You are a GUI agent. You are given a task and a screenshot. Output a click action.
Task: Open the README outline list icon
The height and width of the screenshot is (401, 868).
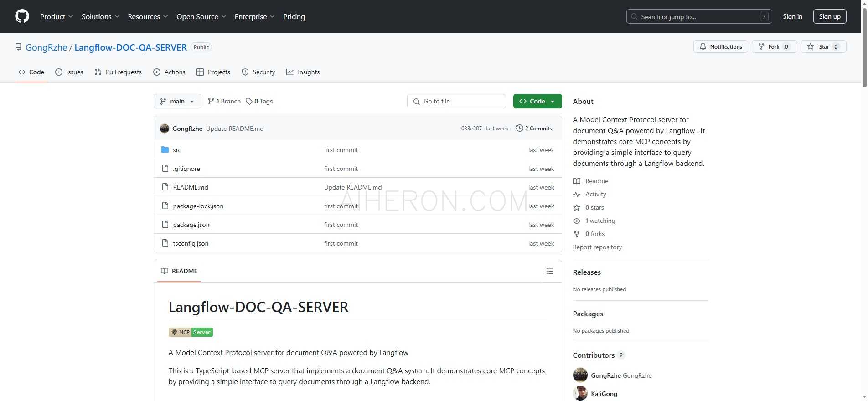point(550,271)
